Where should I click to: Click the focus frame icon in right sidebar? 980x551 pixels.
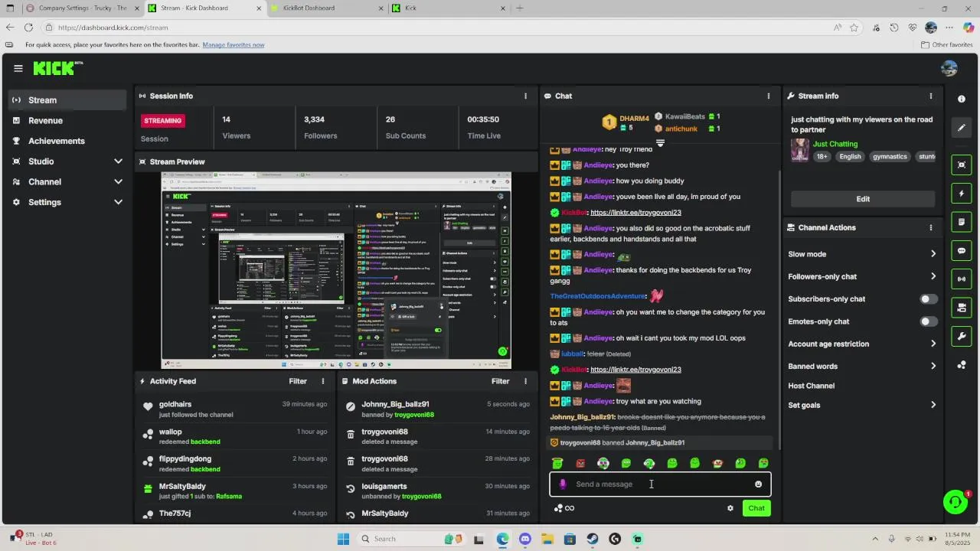click(962, 165)
